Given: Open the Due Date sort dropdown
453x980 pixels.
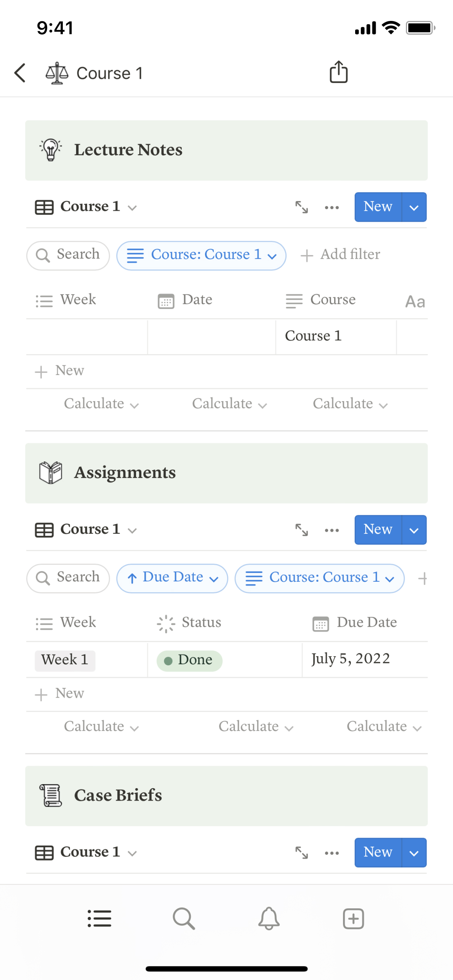Looking at the screenshot, I should coord(172,578).
